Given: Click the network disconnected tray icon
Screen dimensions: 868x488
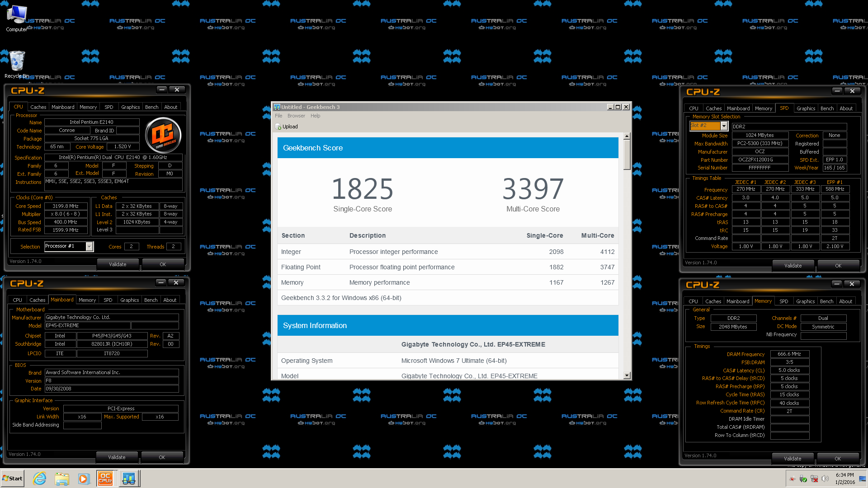Looking at the screenshot, I should [x=814, y=479].
